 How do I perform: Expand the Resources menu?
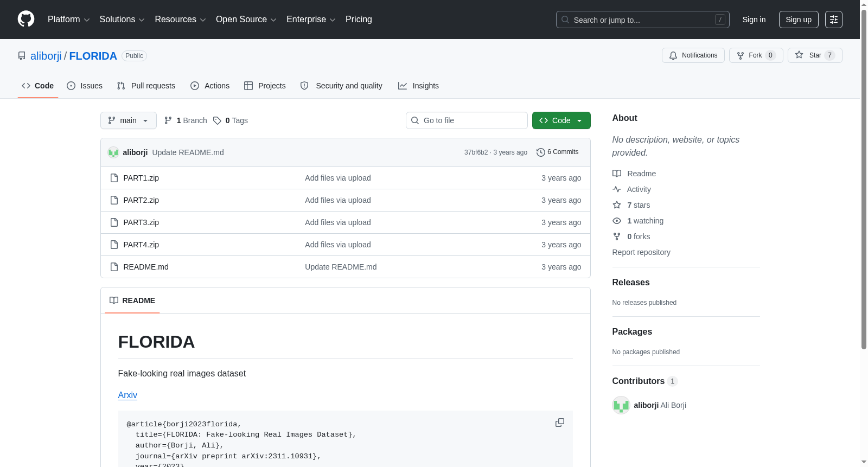coord(180,20)
